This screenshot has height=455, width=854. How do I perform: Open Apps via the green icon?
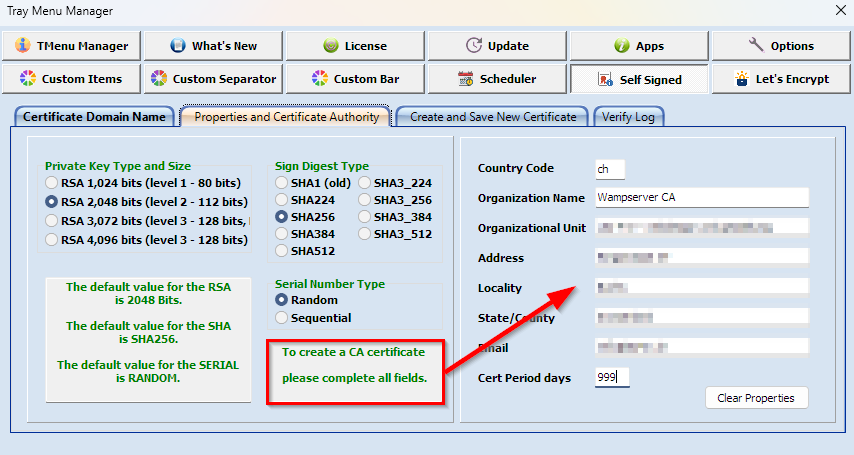[621, 46]
